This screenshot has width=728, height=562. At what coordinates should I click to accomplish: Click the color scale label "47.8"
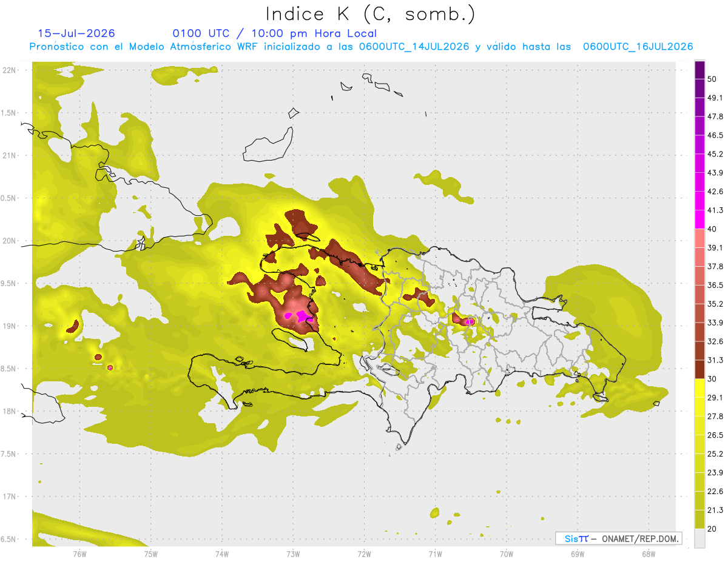coord(715,117)
